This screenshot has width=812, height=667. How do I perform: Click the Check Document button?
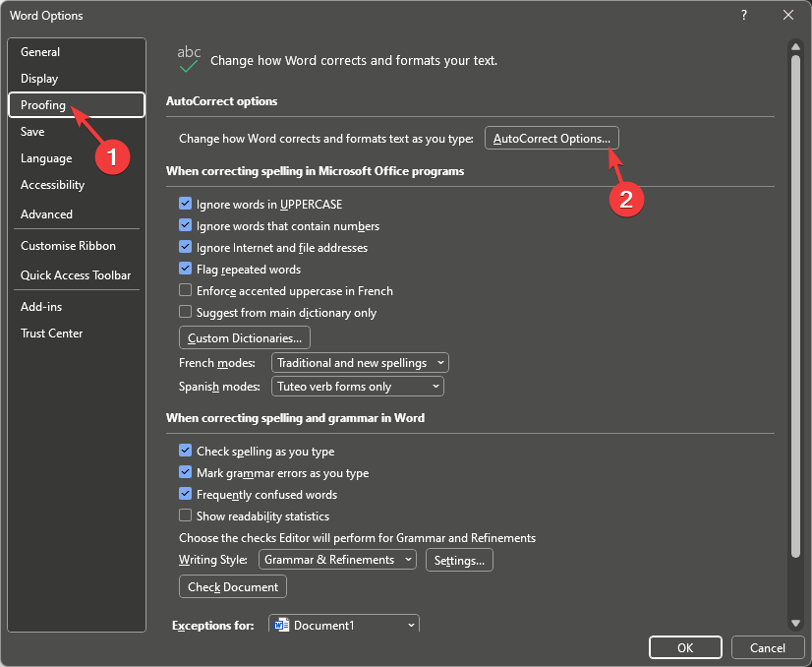233,587
